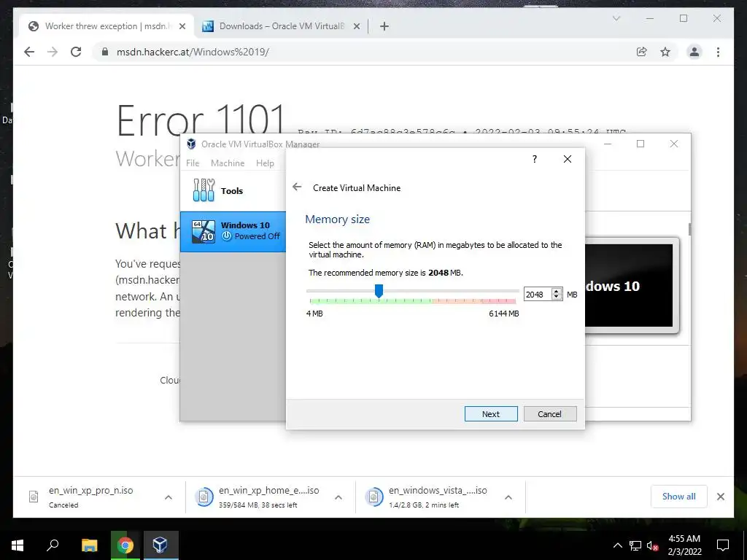Open File Explorer from the taskbar
Image resolution: width=747 pixels, height=560 pixels.
[89, 545]
